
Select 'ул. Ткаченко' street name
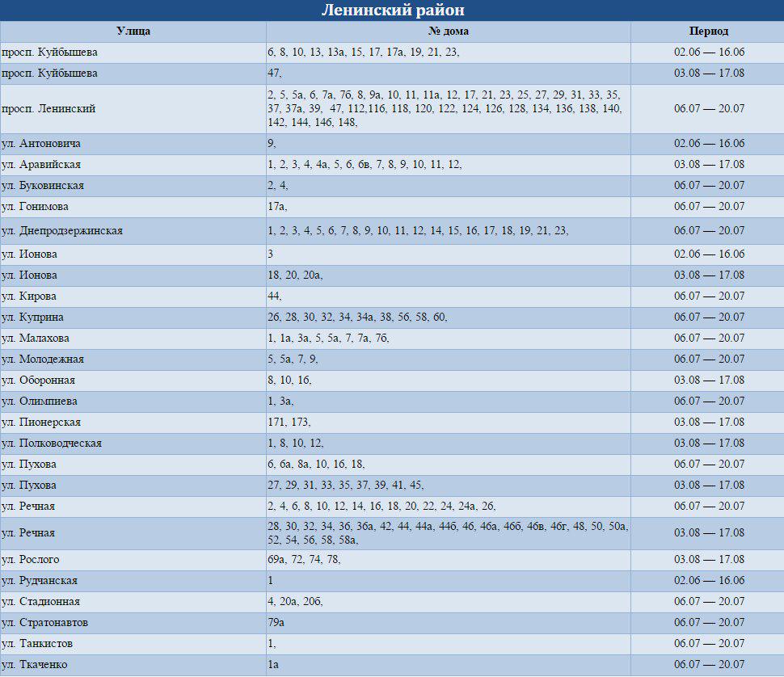(x=35, y=664)
